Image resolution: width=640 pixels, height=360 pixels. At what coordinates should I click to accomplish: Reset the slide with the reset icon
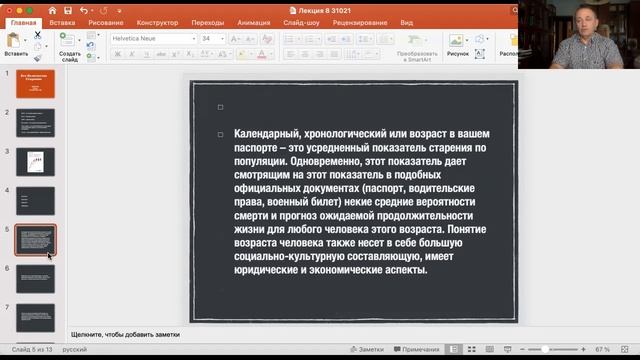point(91,46)
